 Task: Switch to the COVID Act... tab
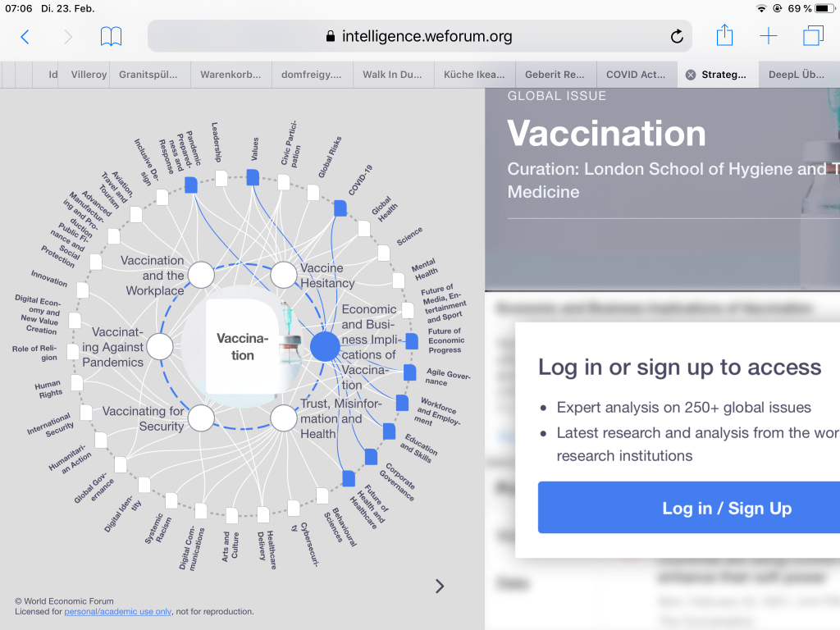pyautogui.click(x=636, y=75)
